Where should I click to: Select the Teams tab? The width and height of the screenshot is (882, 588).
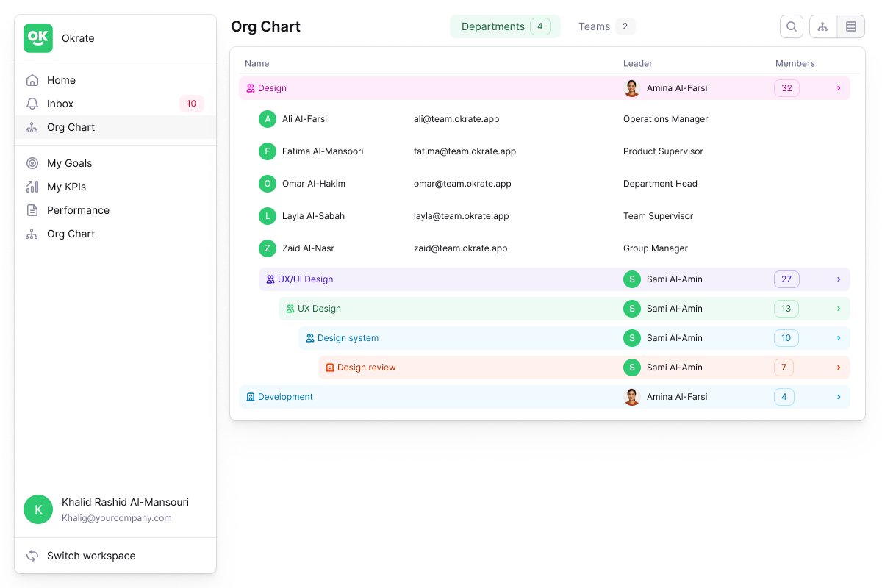pyautogui.click(x=606, y=26)
